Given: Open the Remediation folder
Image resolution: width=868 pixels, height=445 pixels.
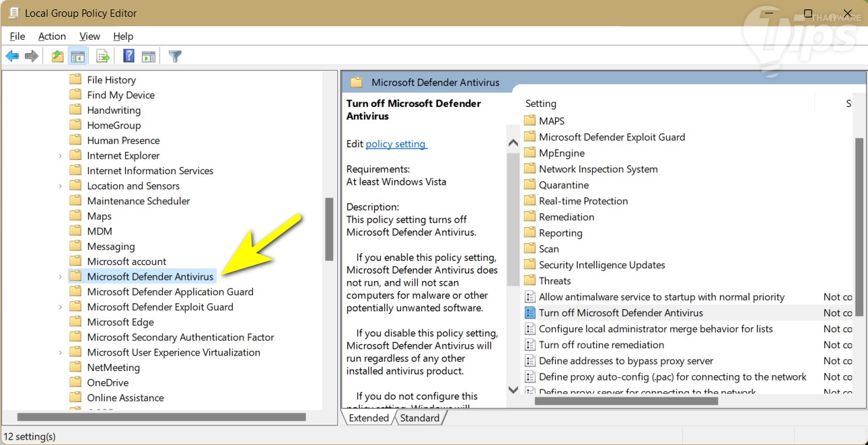Looking at the screenshot, I should point(567,217).
